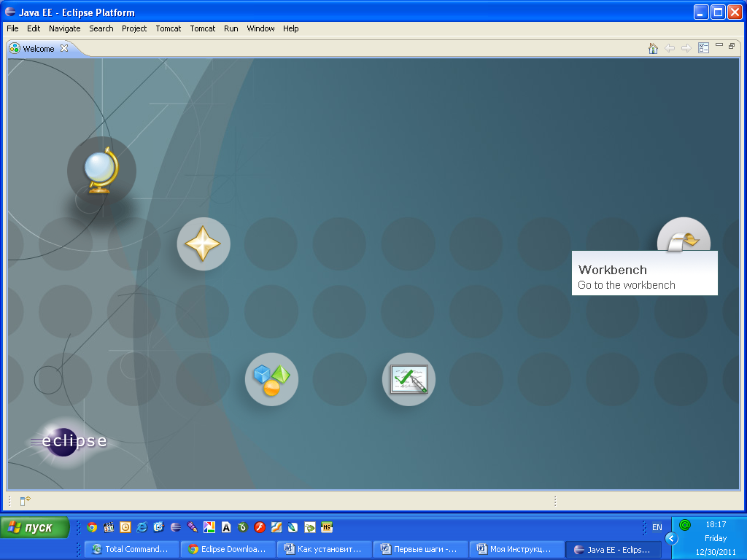The image size is (747, 560).
Task: Switch to Total Commander taskbar button
Action: [x=132, y=549]
